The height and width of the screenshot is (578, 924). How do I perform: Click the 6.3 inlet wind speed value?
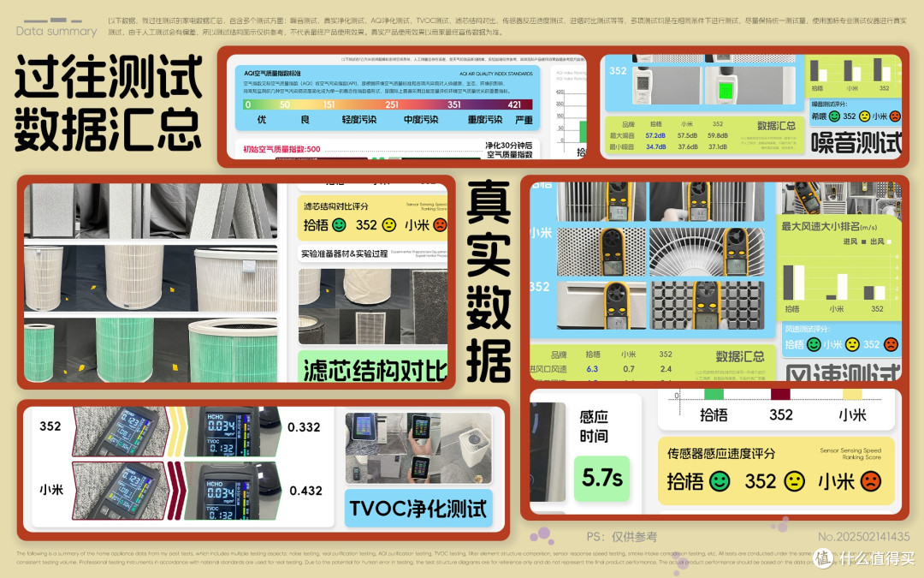(x=592, y=368)
